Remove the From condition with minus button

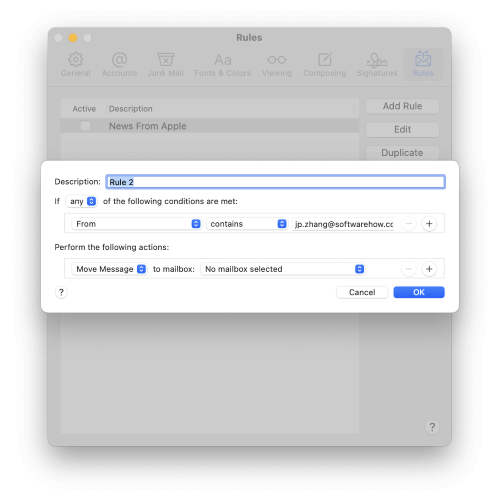409,224
